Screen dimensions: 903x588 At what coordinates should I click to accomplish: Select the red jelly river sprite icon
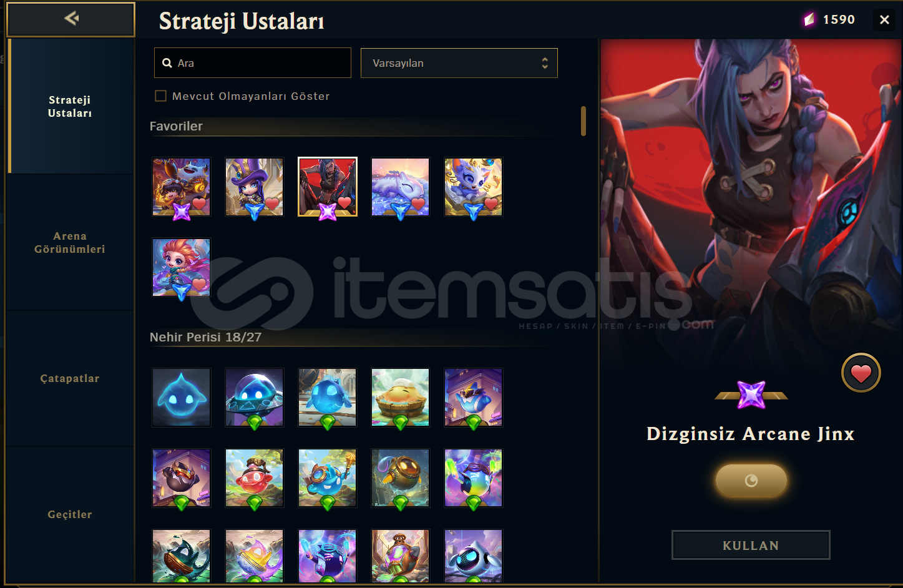coord(255,478)
